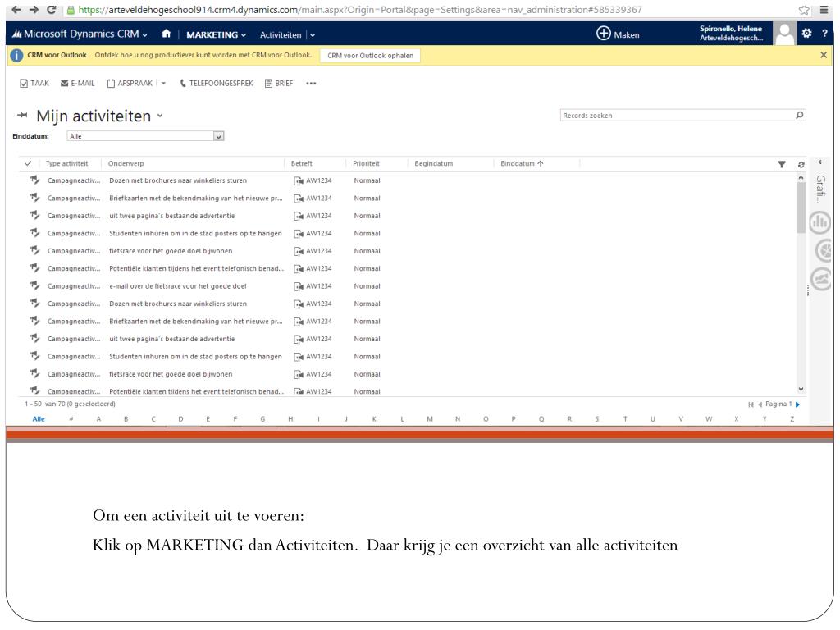Toggle the select-all checkmark in the grid header

tap(28, 164)
